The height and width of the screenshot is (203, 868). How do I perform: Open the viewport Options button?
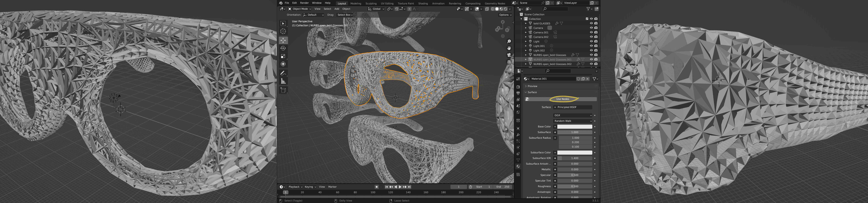(505, 15)
